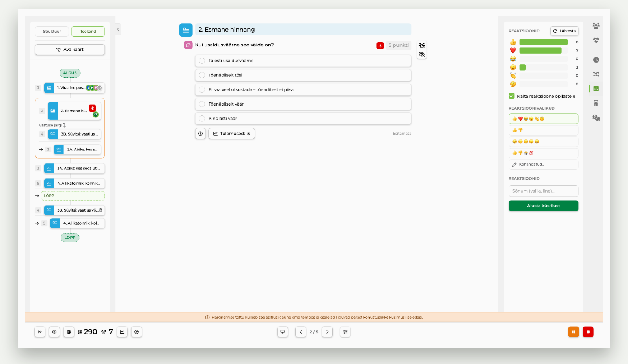Click the go-to-first-slide arrow icon
The height and width of the screenshot is (364, 628).
coord(40,332)
